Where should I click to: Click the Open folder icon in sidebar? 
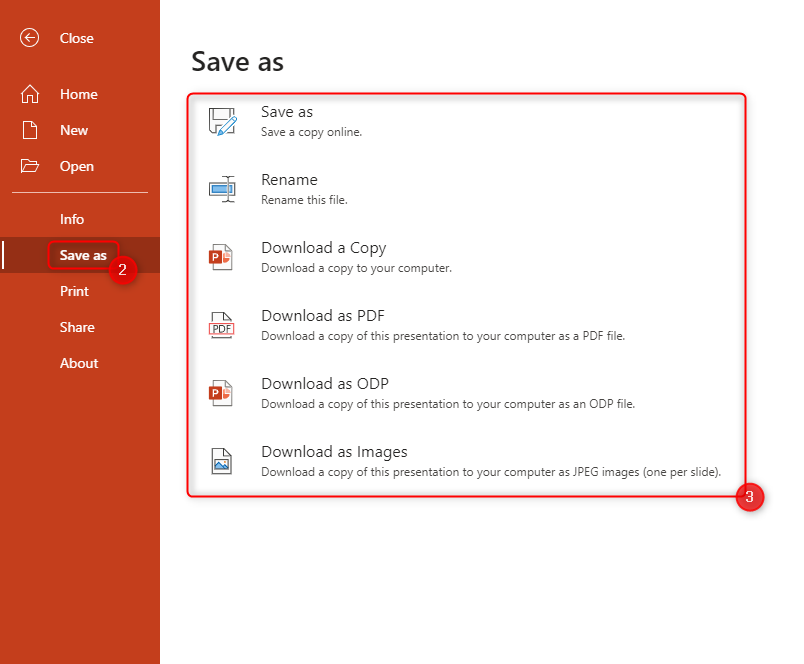coord(30,166)
